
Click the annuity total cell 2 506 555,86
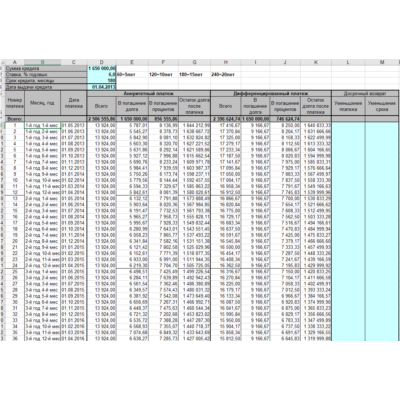click(x=101, y=119)
